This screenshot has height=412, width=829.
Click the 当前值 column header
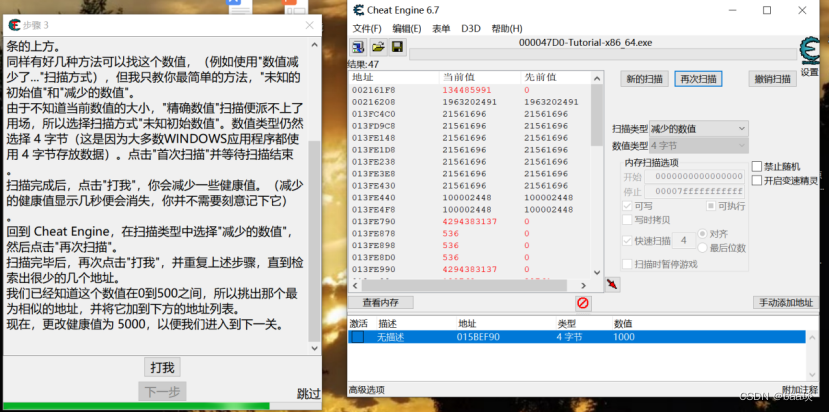click(480, 77)
